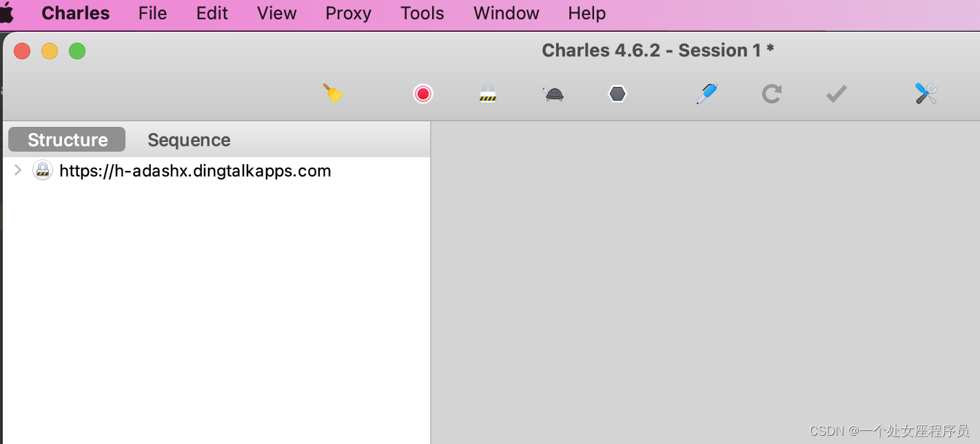
Task: Click the Compose pen icon
Action: [x=707, y=93]
